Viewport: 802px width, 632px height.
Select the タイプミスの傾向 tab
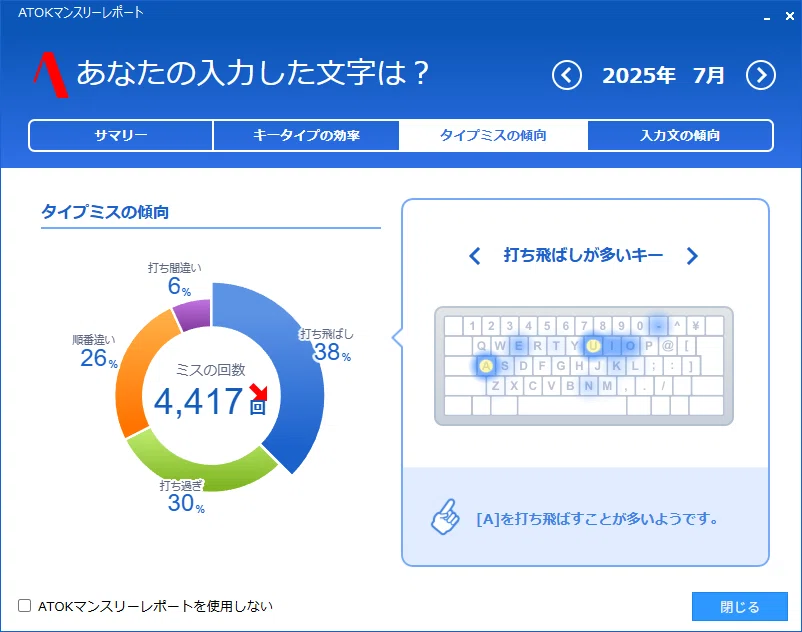493,136
